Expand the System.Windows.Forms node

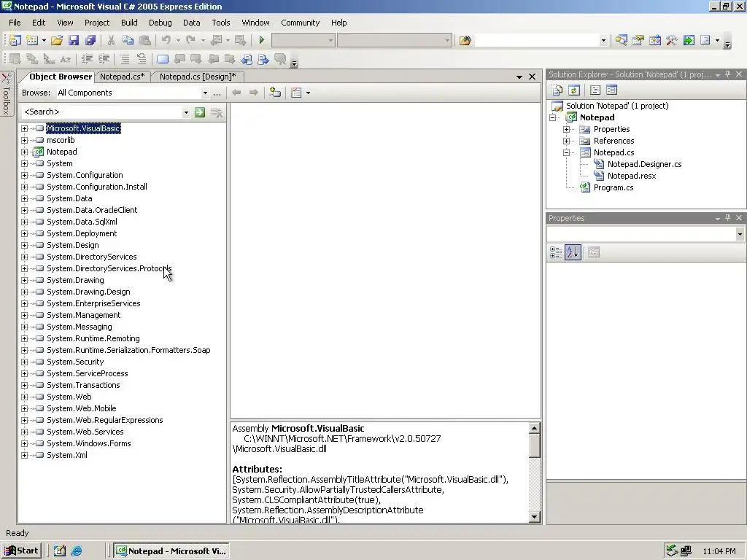click(x=24, y=444)
